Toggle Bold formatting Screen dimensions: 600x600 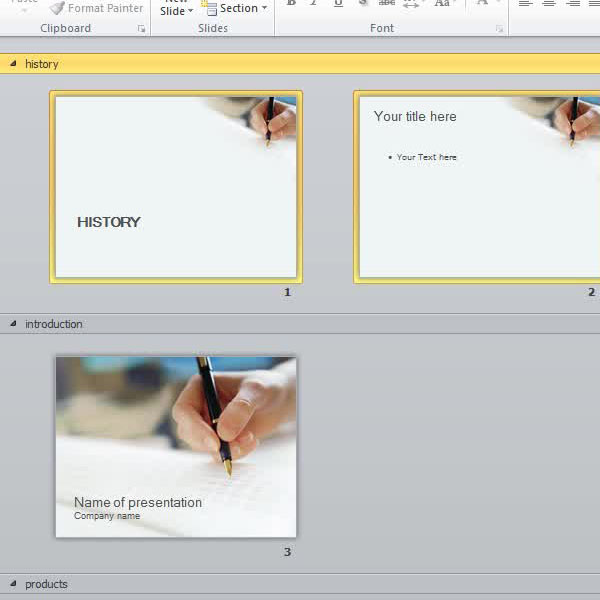(x=291, y=3)
